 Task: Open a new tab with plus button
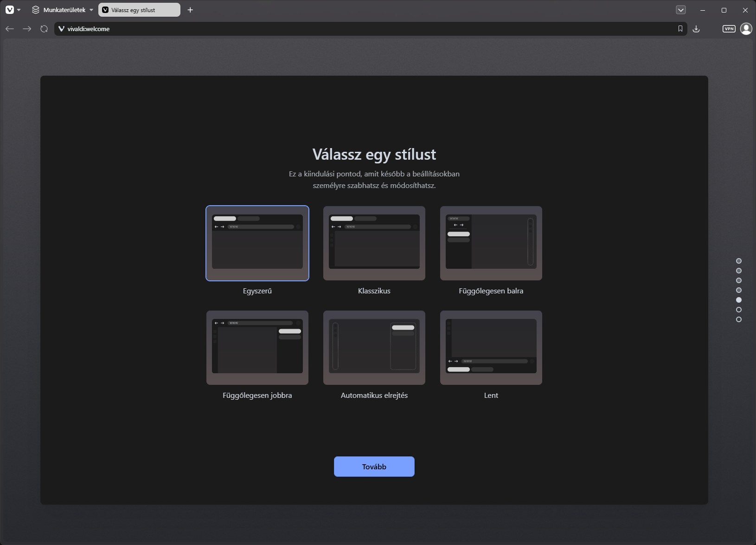(190, 10)
